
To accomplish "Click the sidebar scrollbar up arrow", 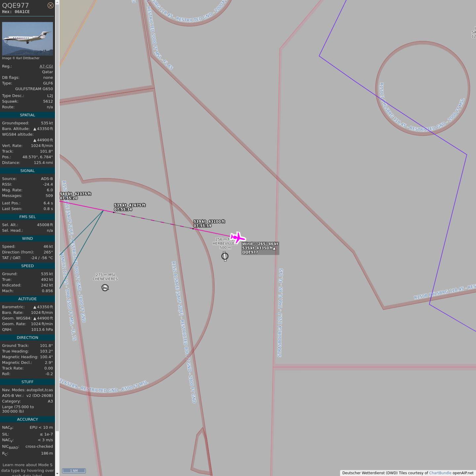I will tap(57, 2).
